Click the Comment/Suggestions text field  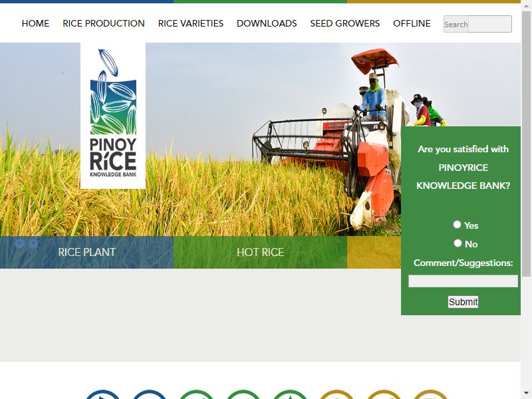(463, 281)
